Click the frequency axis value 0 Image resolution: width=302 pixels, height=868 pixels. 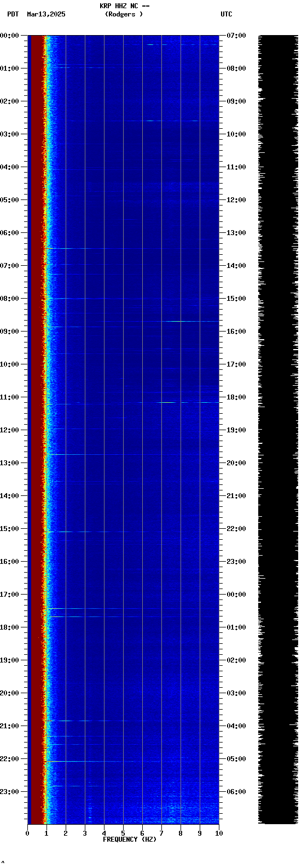click(27, 833)
